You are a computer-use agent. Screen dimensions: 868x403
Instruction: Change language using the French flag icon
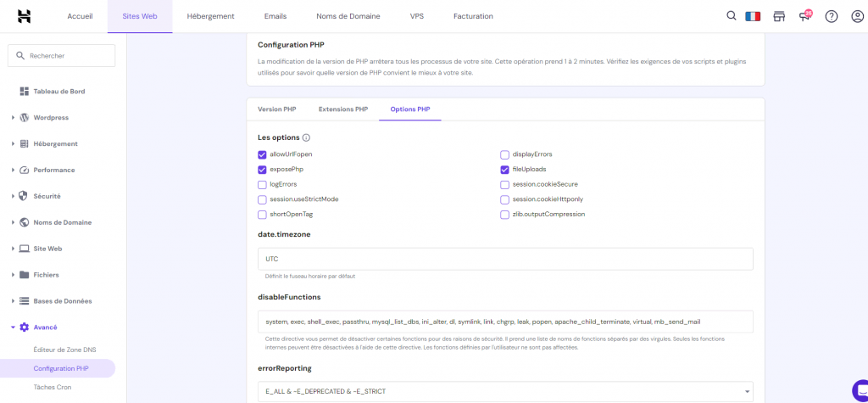pos(753,16)
